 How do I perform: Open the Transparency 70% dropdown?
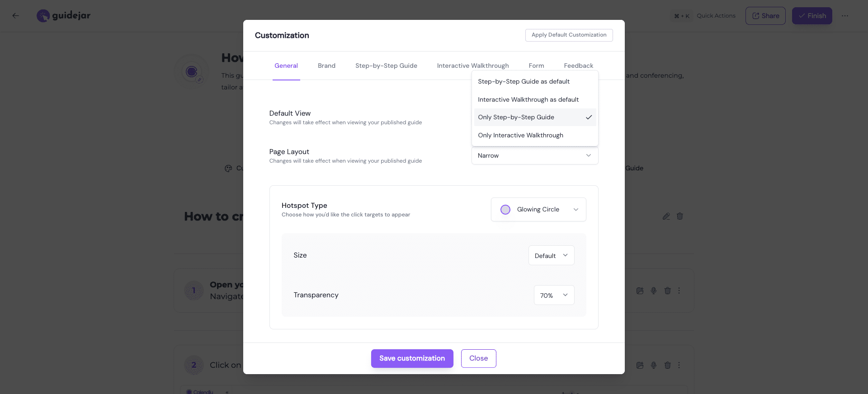554,295
